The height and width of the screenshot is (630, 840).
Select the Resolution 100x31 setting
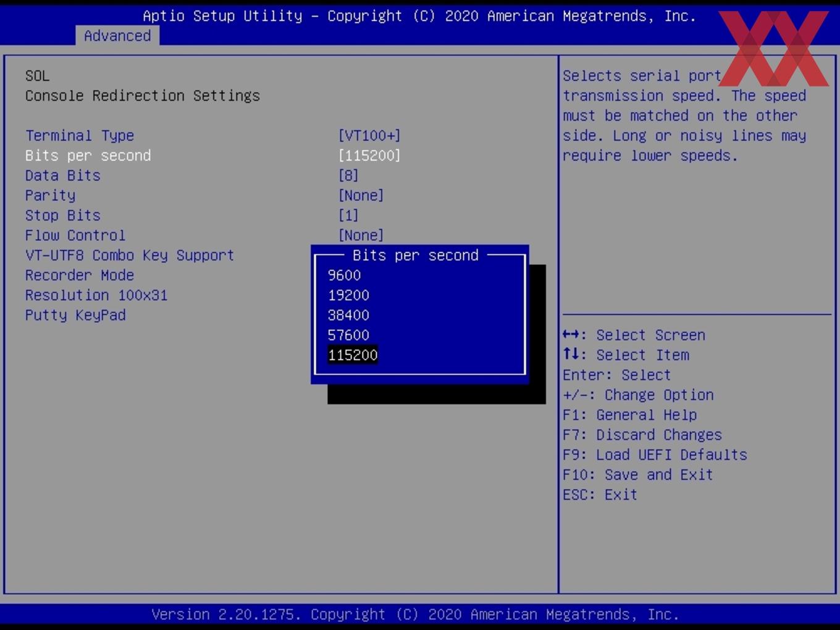(96, 295)
